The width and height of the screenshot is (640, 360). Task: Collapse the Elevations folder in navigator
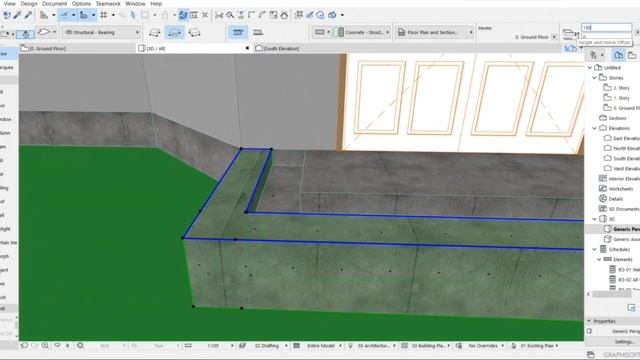[x=595, y=128]
